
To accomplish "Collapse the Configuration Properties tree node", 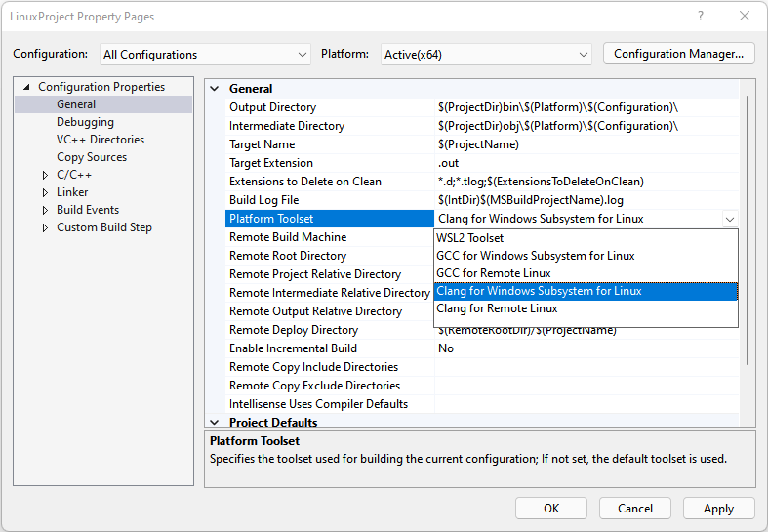I will [27, 87].
